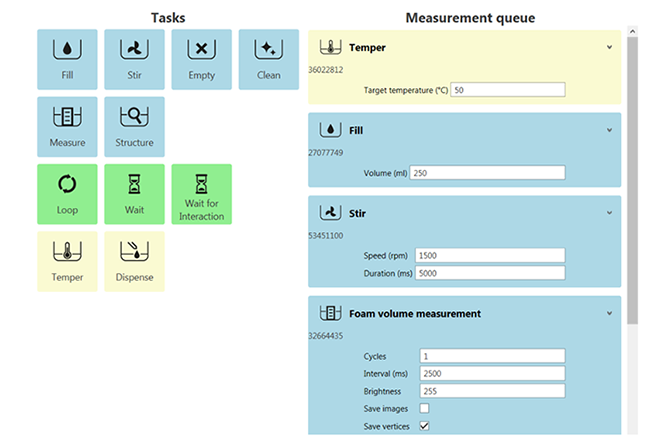Select the Fill task tile
The width and height of the screenshot is (650, 448).
tap(67, 59)
